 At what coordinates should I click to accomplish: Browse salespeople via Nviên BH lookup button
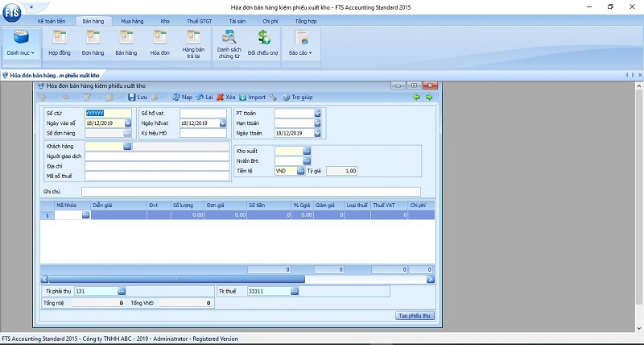click(308, 161)
